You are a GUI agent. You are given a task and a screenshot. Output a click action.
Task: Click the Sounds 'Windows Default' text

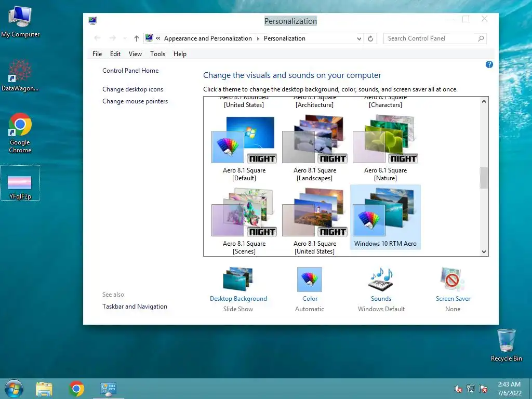coord(381,309)
